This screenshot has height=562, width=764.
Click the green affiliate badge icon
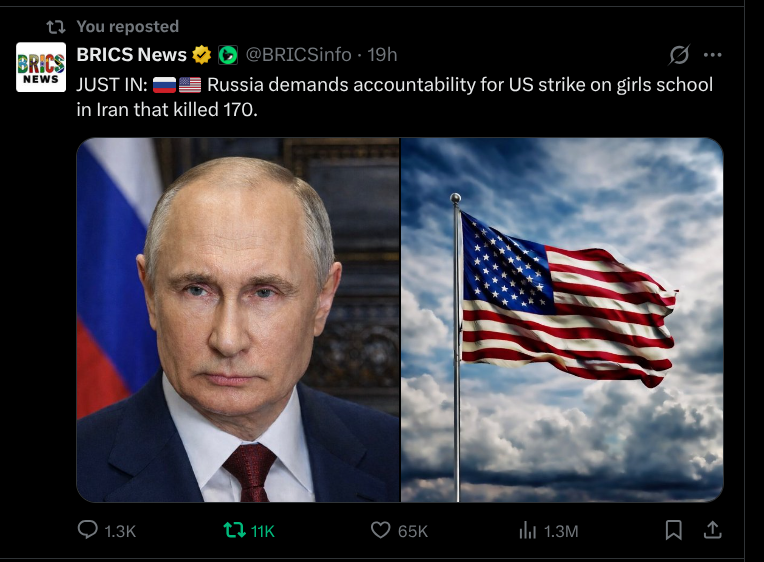pyautogui.click(x=227, y=54)
